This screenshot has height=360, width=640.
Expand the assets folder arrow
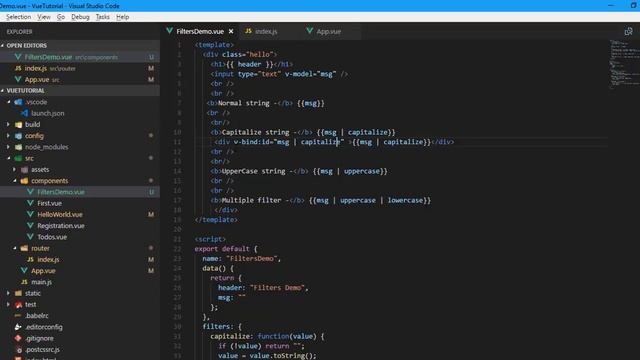[x=15, y=169]
